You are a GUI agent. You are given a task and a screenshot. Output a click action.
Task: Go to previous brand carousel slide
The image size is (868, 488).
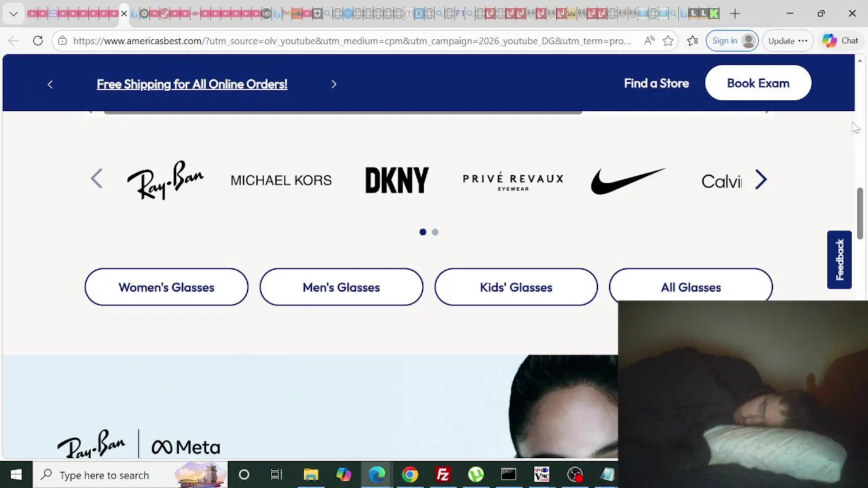point(96,180)
